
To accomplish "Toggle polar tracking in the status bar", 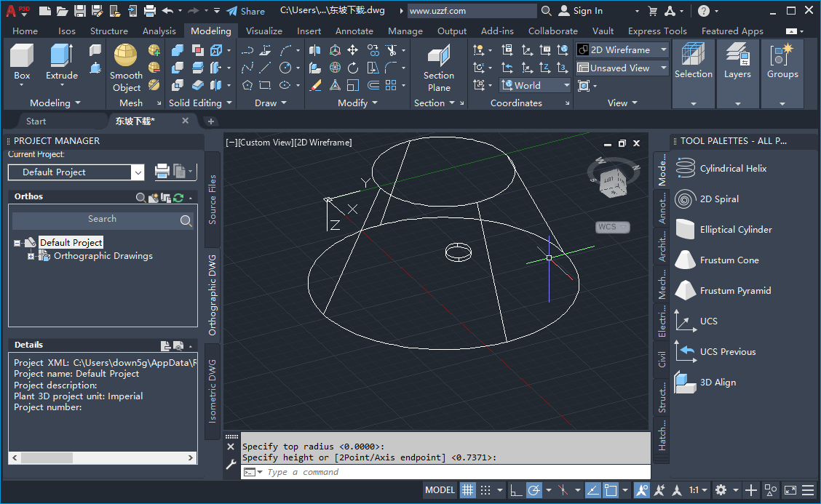I will click(534, 489).
